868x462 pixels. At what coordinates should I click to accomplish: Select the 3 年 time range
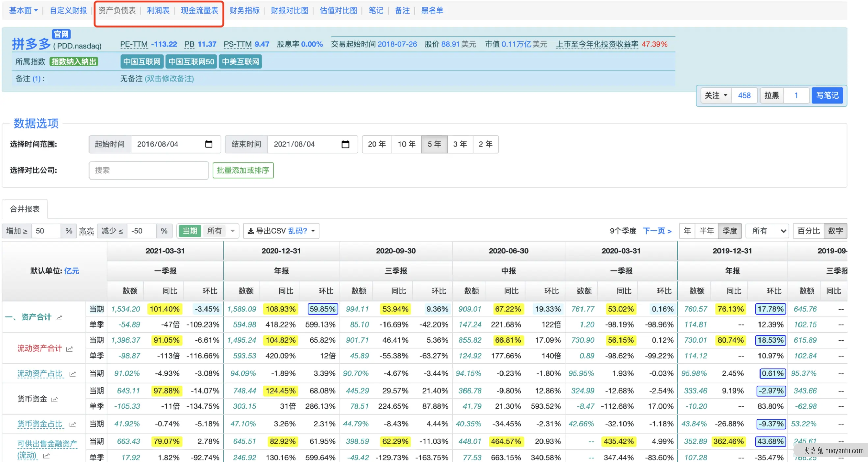460,144
